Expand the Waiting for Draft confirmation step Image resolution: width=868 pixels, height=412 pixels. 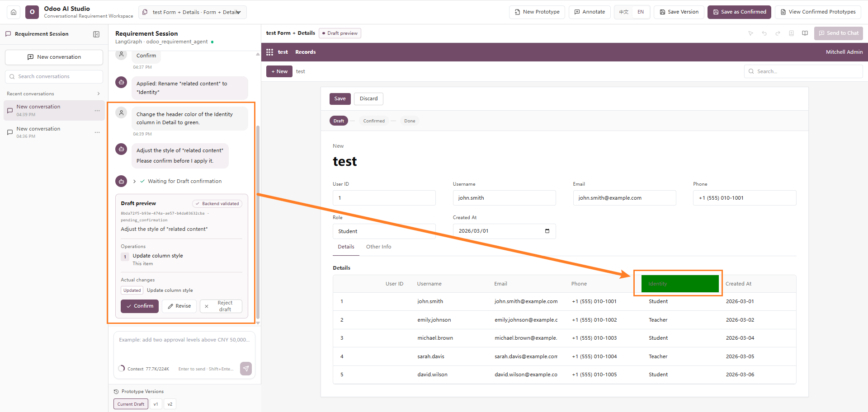click(x=135, y=182)
